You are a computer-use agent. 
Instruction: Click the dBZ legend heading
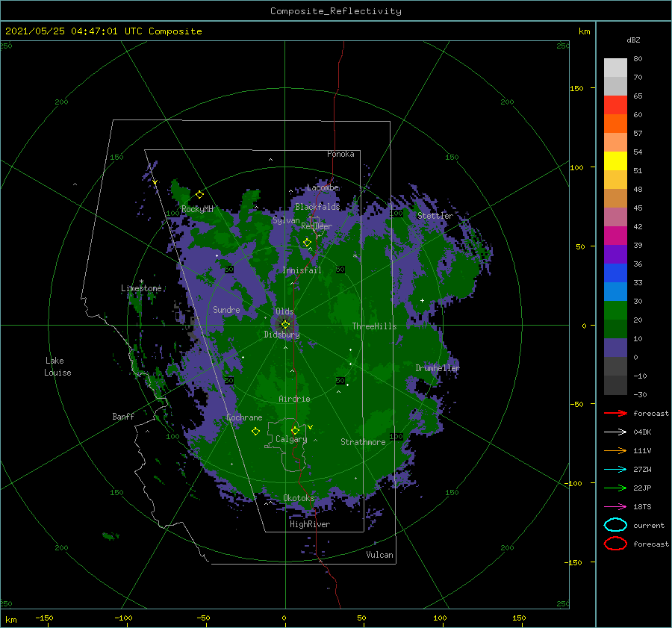click(x=633, y=40)
